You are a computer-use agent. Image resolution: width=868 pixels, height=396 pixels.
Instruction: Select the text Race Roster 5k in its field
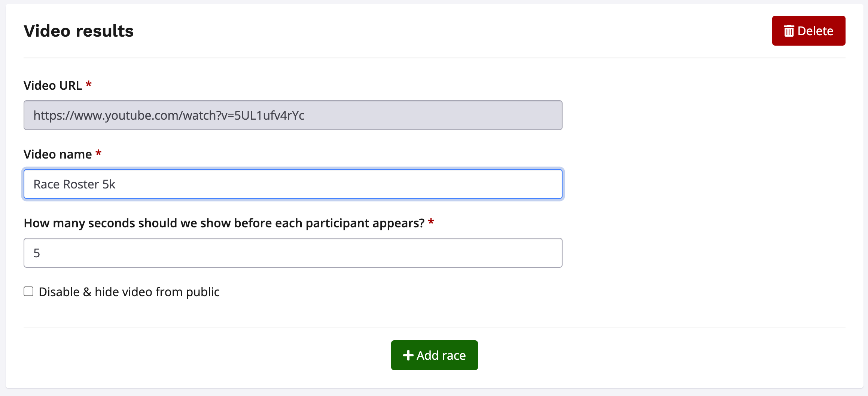click(x=74, y=184)
